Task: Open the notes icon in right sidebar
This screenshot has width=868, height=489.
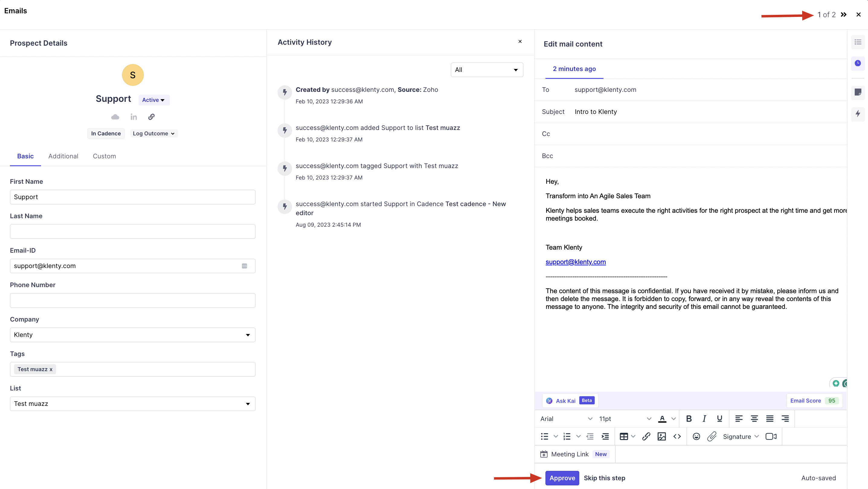Action: pos(858,92)
